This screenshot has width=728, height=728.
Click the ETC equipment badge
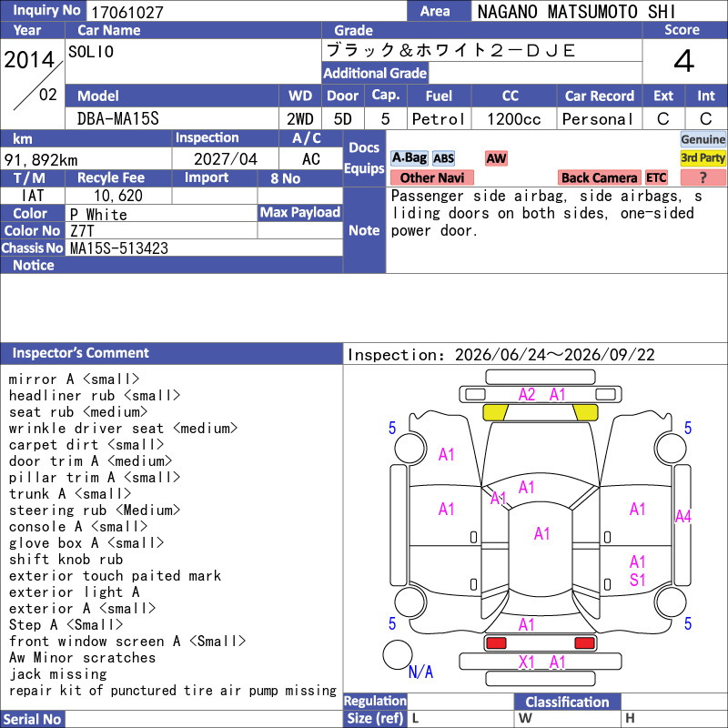tap(656, 177)
